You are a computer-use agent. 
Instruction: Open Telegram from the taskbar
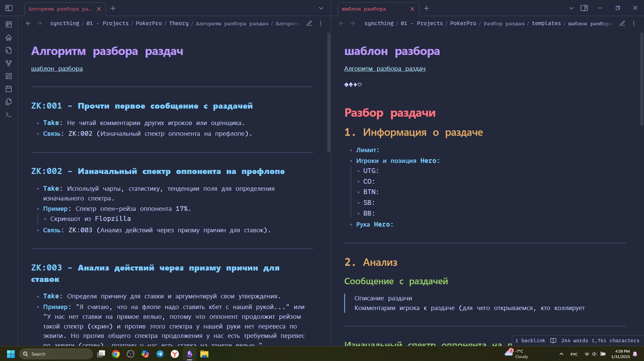click(160, 354)
